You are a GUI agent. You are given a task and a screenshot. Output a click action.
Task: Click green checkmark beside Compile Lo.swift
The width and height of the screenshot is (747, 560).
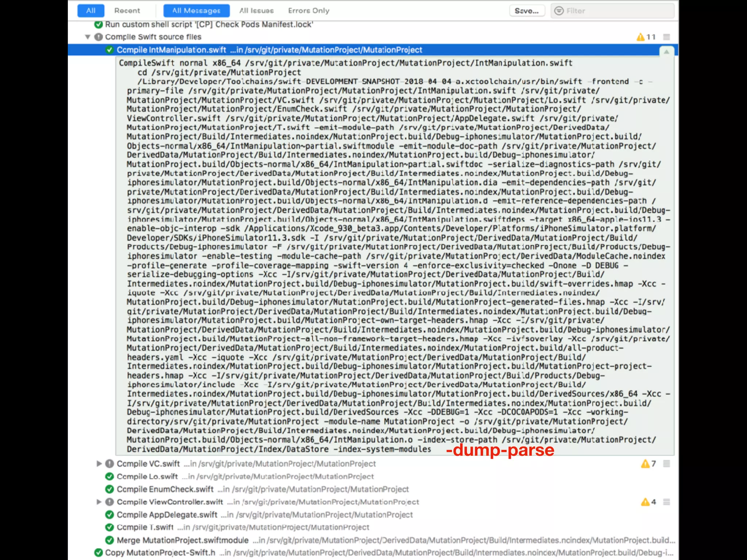tap(109, 477)
